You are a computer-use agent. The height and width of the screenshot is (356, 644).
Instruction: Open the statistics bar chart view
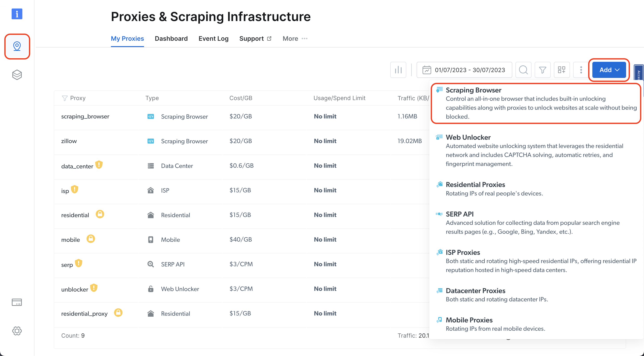pyautogui.click(x=398, y=70)
